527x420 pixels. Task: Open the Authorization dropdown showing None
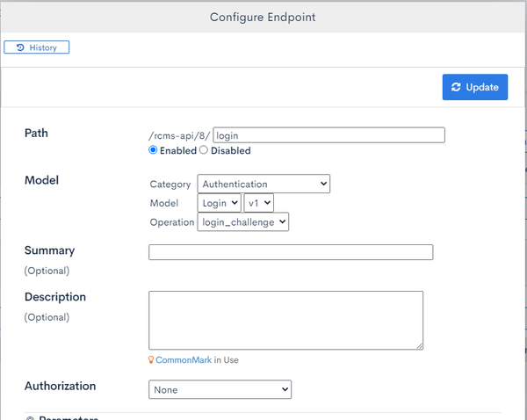(220, 389)
